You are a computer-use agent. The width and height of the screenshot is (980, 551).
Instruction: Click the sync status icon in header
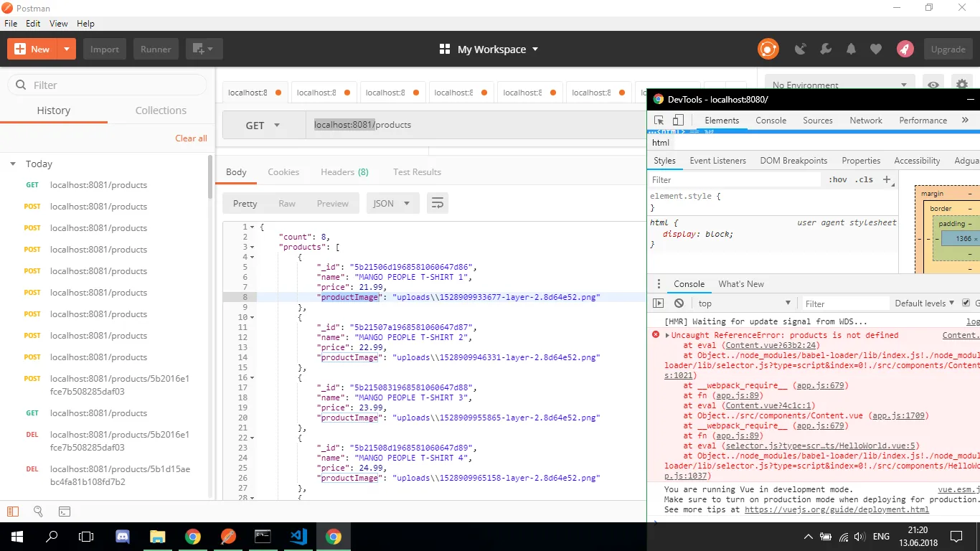point(768,50)
